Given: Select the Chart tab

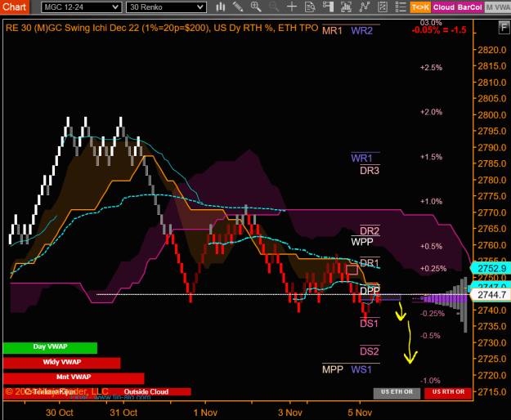Looking at the screenshot, I should tap(15, 7).
